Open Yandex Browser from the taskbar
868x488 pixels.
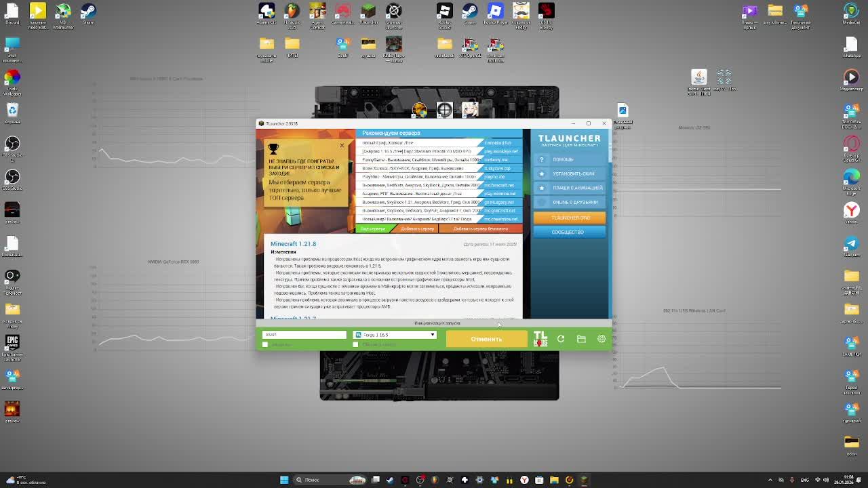coord(524,480)
